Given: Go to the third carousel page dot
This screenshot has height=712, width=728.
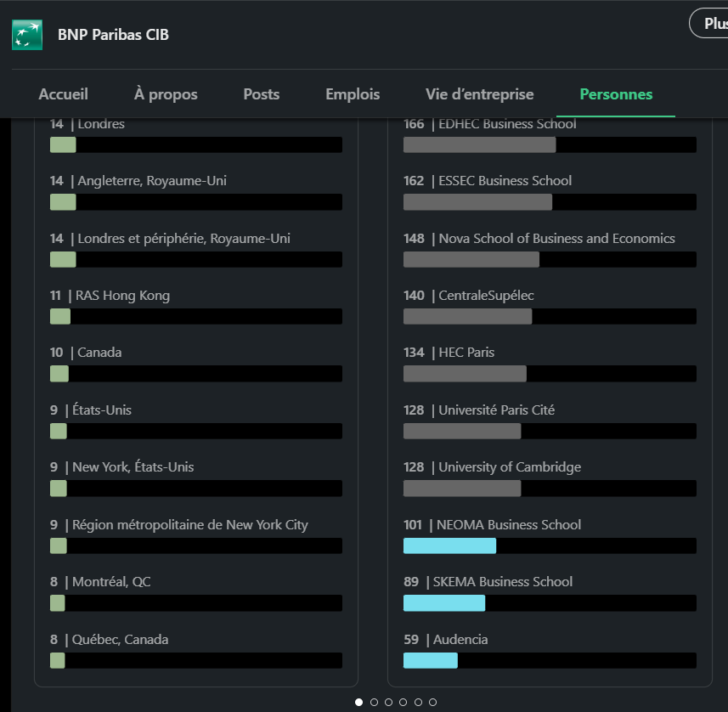Looking at the screenshot, I should coord(388,703).
